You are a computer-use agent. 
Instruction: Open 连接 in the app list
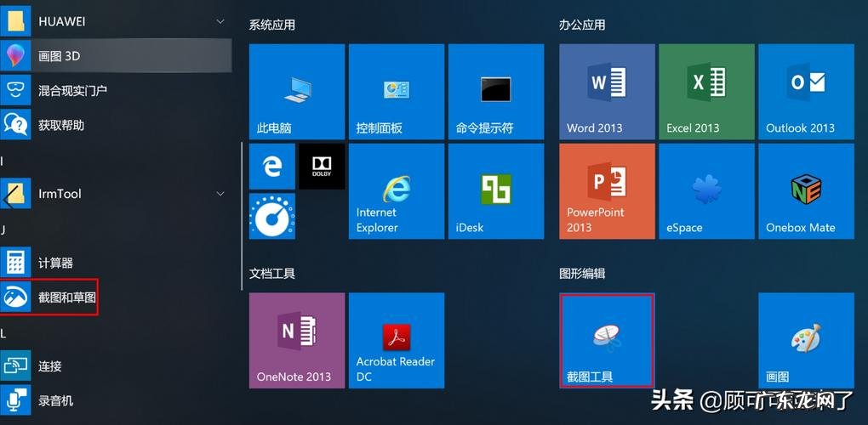116,365
